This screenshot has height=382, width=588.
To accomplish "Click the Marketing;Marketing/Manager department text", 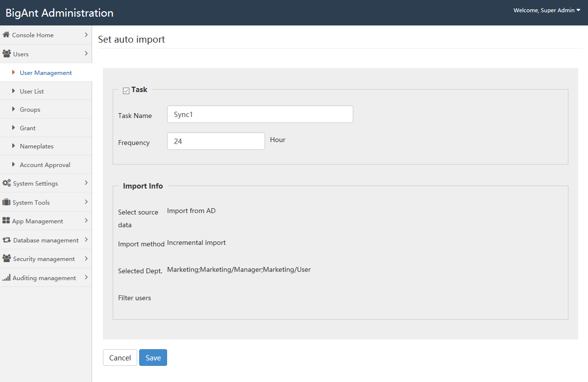I will click(239, 269).
